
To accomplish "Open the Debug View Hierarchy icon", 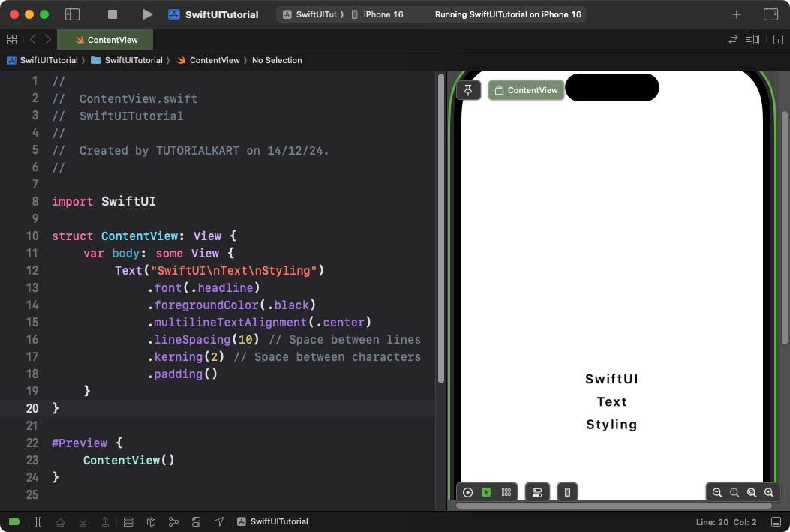I will [151, 522].
